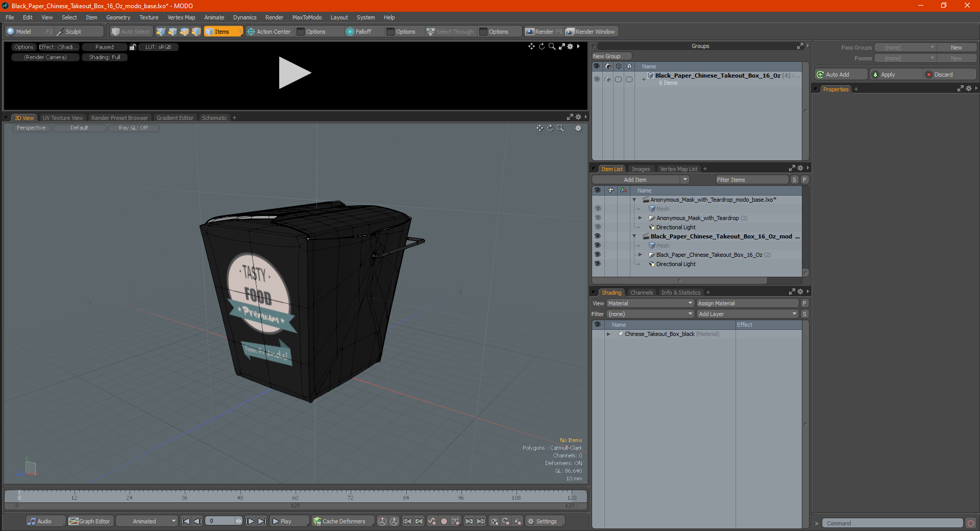Screen dimensions: 980x531
Task: Select Materials selection mode icon
Action: point(196,32)
